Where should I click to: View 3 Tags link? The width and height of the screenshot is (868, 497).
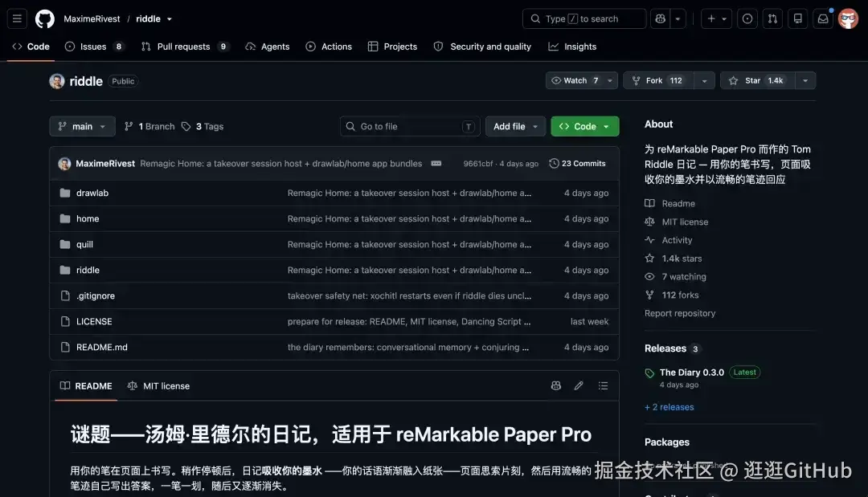coord(203,127)
